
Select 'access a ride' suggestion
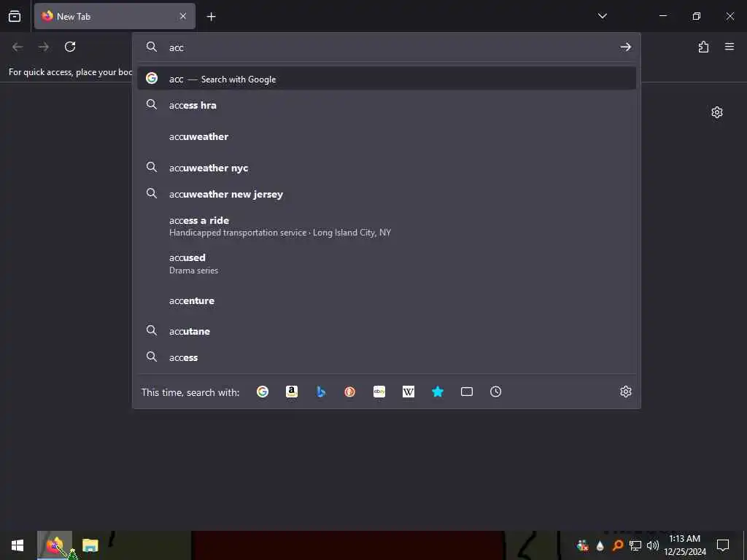click(387, 226)
